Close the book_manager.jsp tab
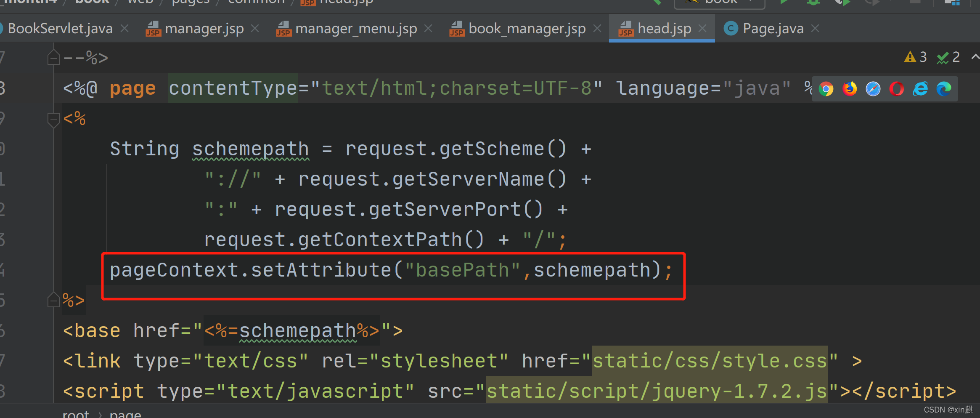Image resolution: width=980 pixels, height=418 pixels. (x=597, y=29)
